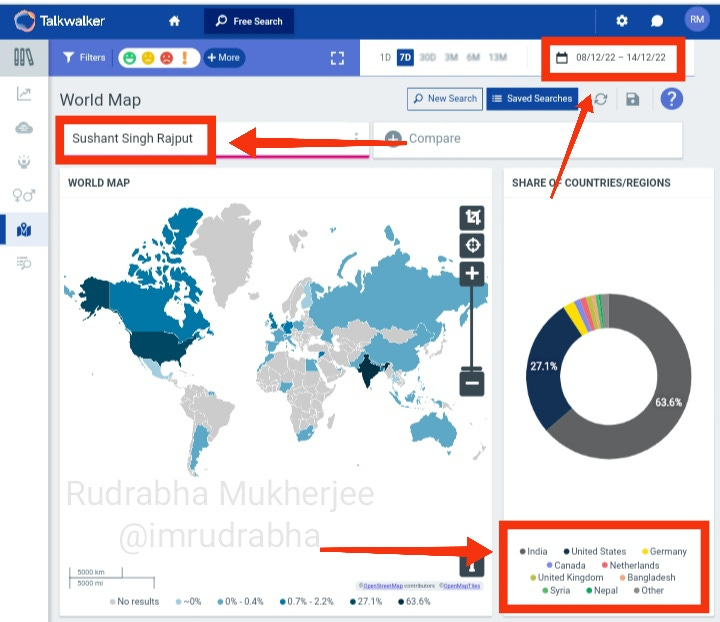Toggle United States in the legend
The width and height of the screenshot is (720, 622).
click(x=595, y=551)
